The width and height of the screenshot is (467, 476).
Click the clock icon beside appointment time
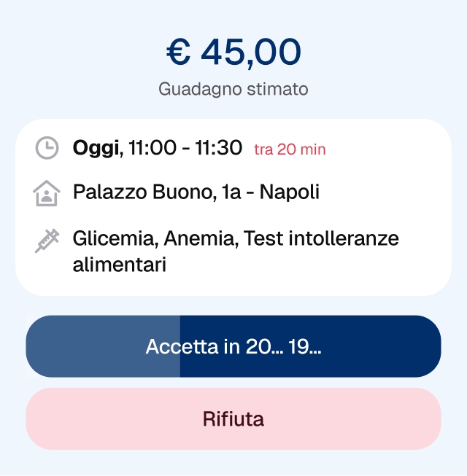pyautogui.click(x=47, y=148)
